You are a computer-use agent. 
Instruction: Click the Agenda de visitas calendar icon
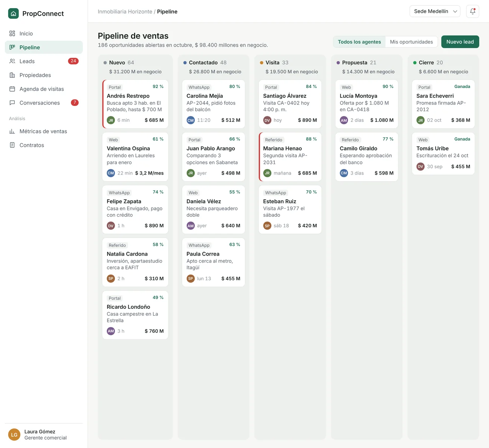pos(12,89)
